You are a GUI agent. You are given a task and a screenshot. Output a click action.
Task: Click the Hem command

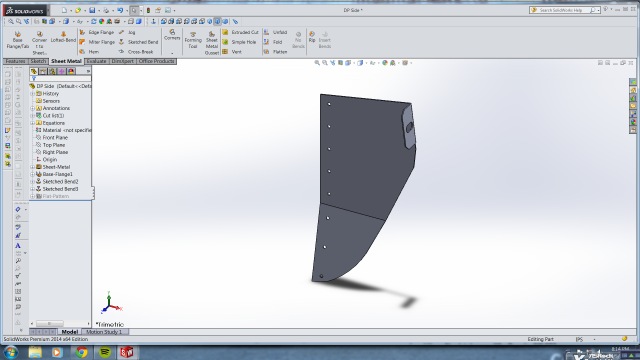pos(89,52)
